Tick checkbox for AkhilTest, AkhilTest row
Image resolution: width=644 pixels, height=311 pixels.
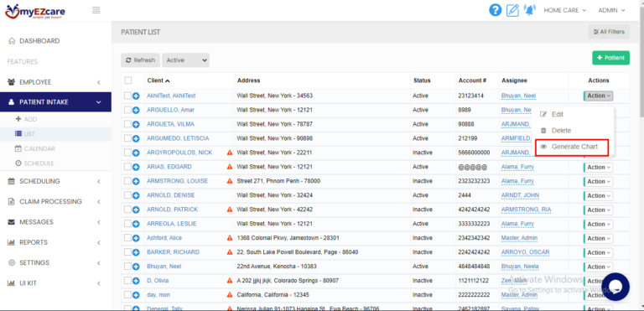127,96
